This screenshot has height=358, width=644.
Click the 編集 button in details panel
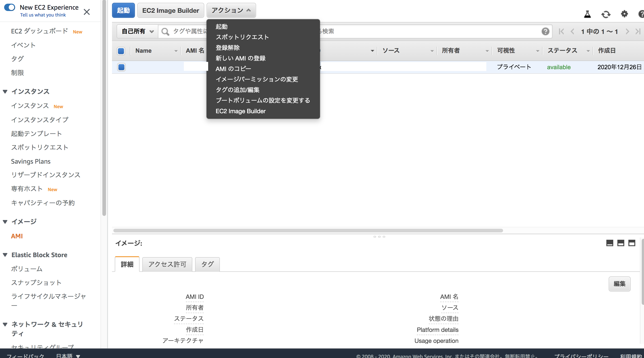coord(619,284)
